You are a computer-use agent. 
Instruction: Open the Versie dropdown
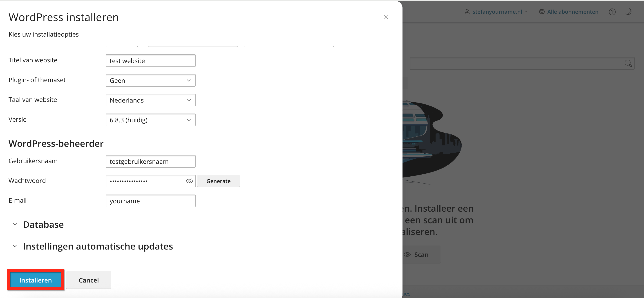click(x=150, y=120)
